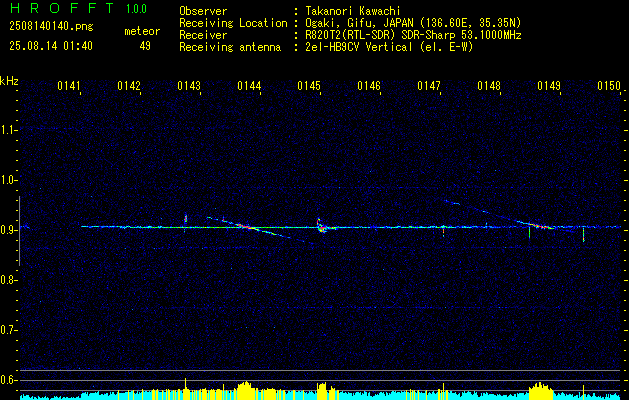Screen dimensions: 629x400
Task: Click the 0148 time marker
Action: click(x=489, y=86)
